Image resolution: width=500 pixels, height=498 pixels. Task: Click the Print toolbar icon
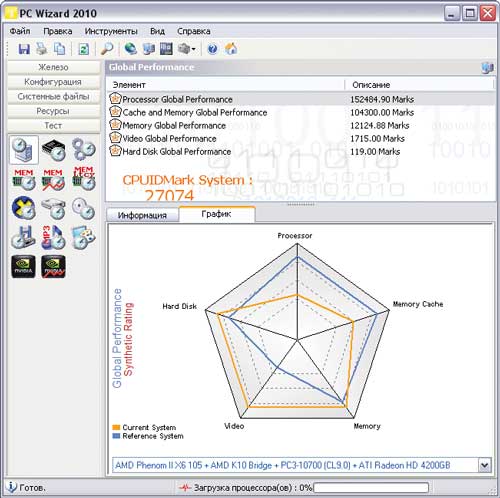(x=42, y=49)
